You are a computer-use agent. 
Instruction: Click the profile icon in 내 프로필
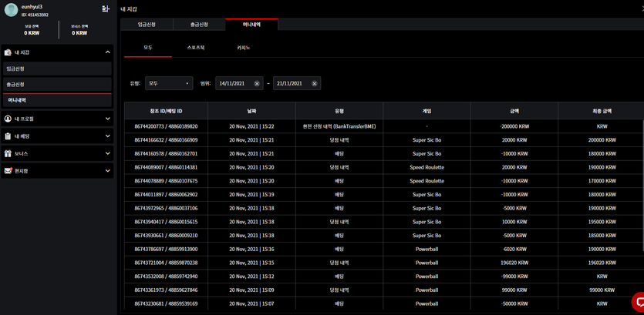pos(8,119)
